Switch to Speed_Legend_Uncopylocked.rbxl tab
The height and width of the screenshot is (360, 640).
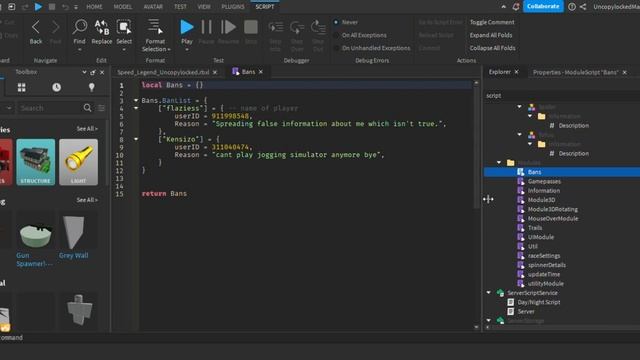coord(163,72)
